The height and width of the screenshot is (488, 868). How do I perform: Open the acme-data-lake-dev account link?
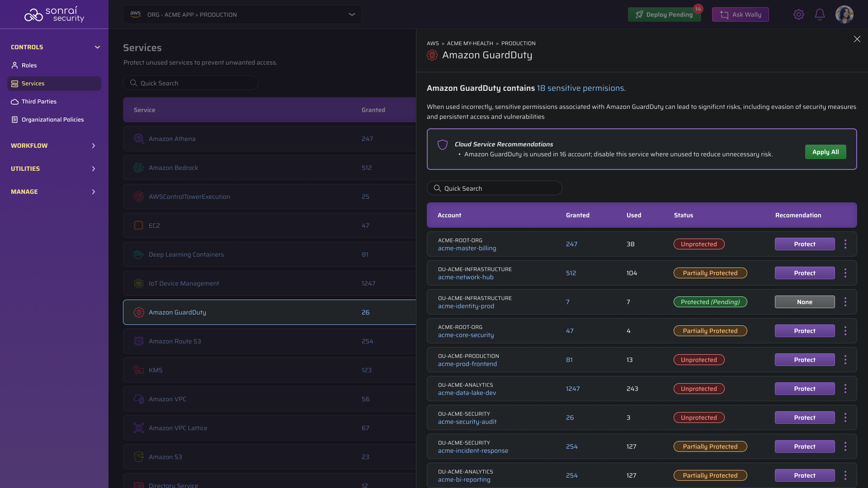[x=467, y=393]
